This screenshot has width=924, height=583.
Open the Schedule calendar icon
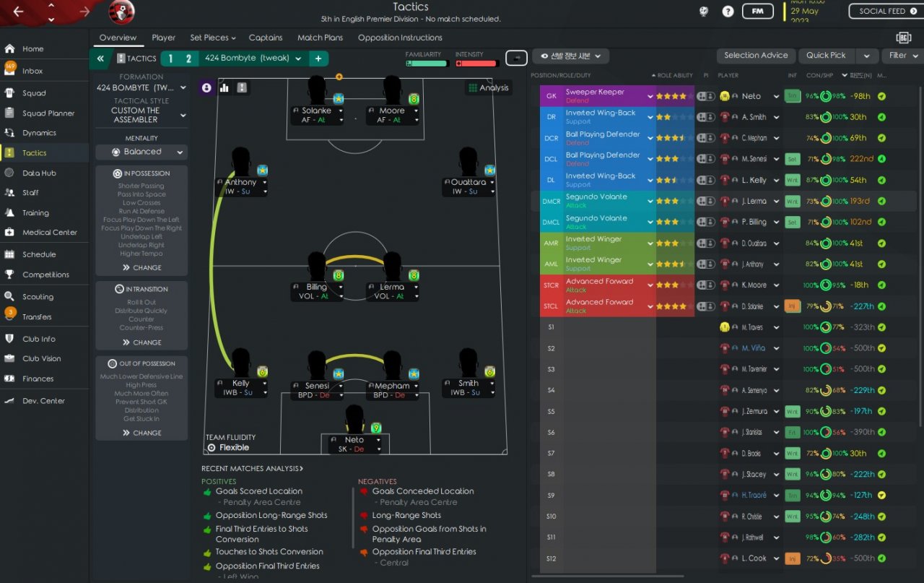(9, 254)
